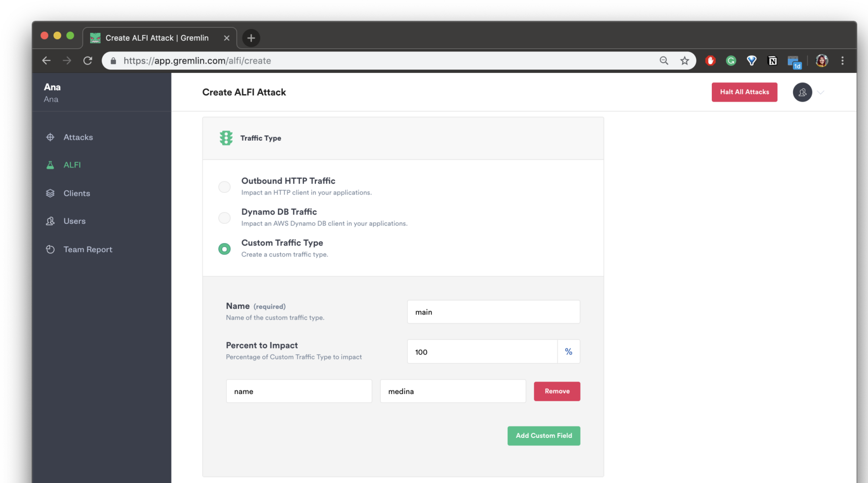Click the red hand ad-blocker extension icon
Image resolution: width=868 pixels, height=483 pixels.
point(710,61)
